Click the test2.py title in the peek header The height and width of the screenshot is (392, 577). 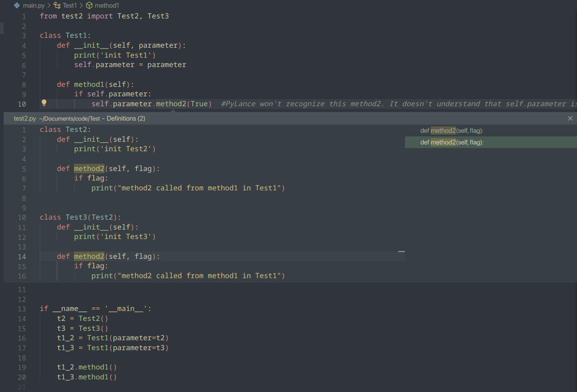[x=24, y=118]
